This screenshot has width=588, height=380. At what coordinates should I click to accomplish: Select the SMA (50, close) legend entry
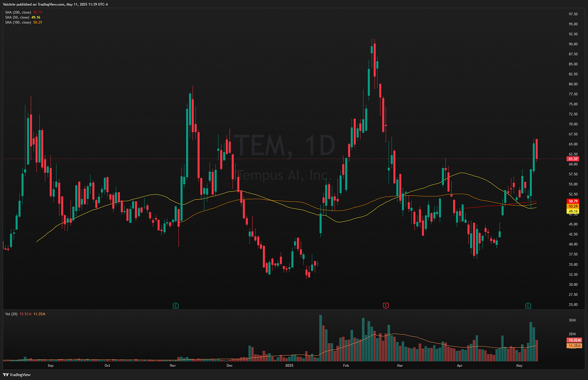(23, 17)
